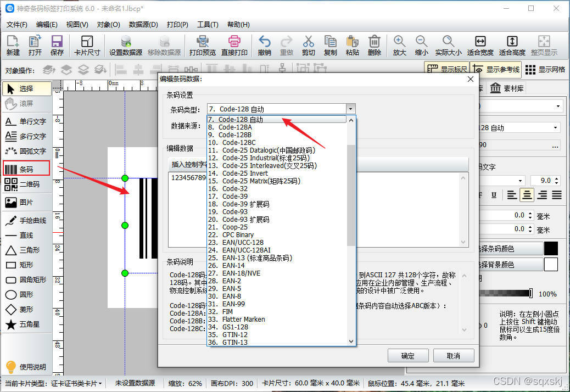
Task: Copy with the 复制 icon
Action: [x=330, y=46]
